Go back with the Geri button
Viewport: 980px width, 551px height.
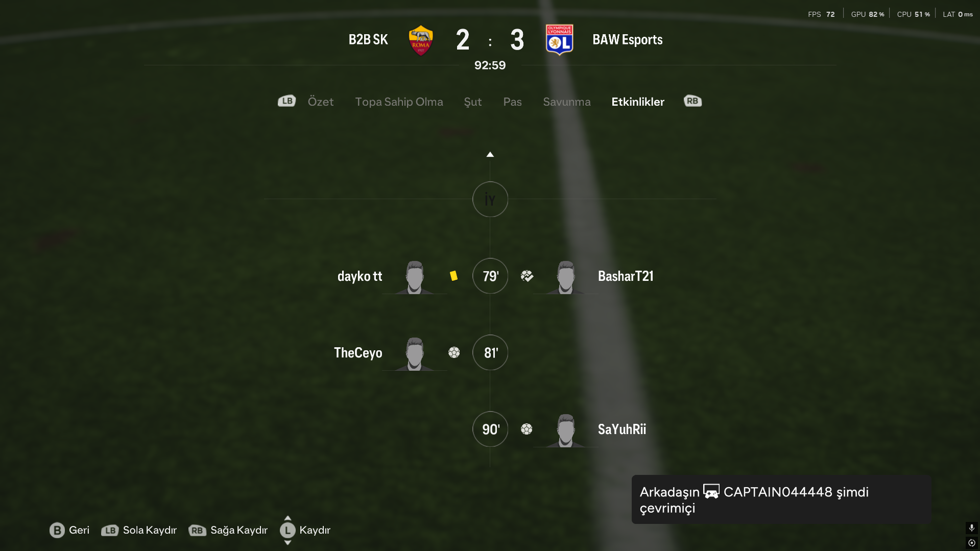click(69, 530)
